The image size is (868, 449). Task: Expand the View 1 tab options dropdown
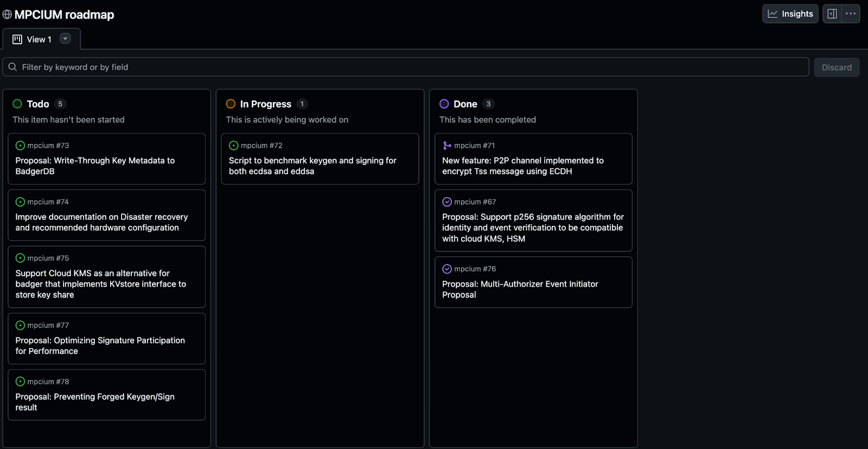point(65,39)
